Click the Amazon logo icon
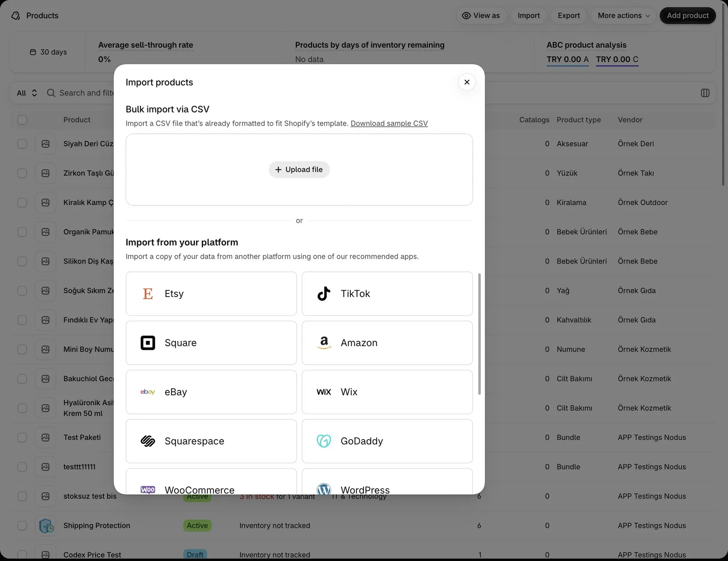The width and height of the screenshot is (728, 561). click(x=324, y=343)
